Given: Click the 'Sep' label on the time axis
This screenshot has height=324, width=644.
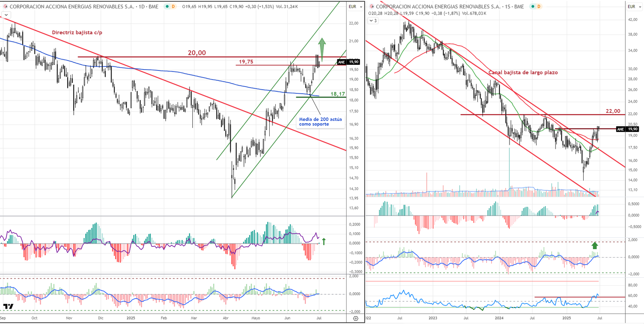Looking at the screenshot, I should pos(3,318).
